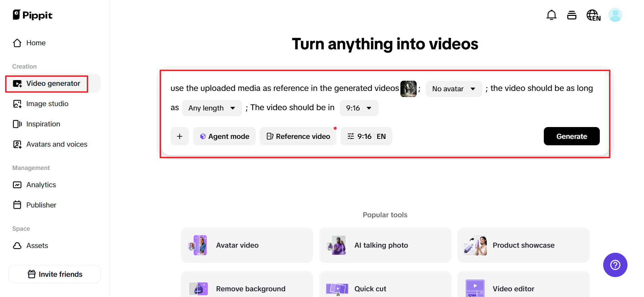Toggle Agent mode

tap(224, 136)
